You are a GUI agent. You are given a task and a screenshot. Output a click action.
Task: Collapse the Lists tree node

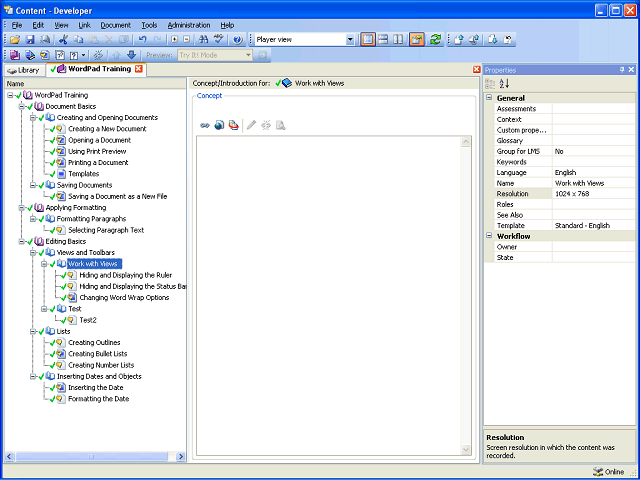[x=33, y=331]
